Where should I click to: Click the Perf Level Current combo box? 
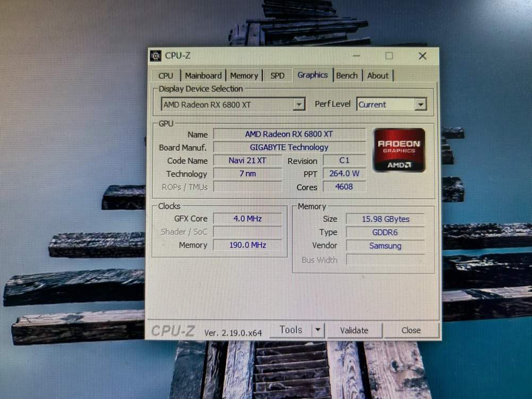click(x=391, y=105)
